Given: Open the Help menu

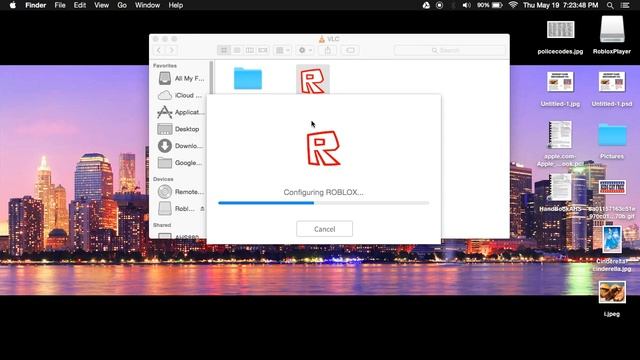Looking at the screenshot, I should click(176, 5).
